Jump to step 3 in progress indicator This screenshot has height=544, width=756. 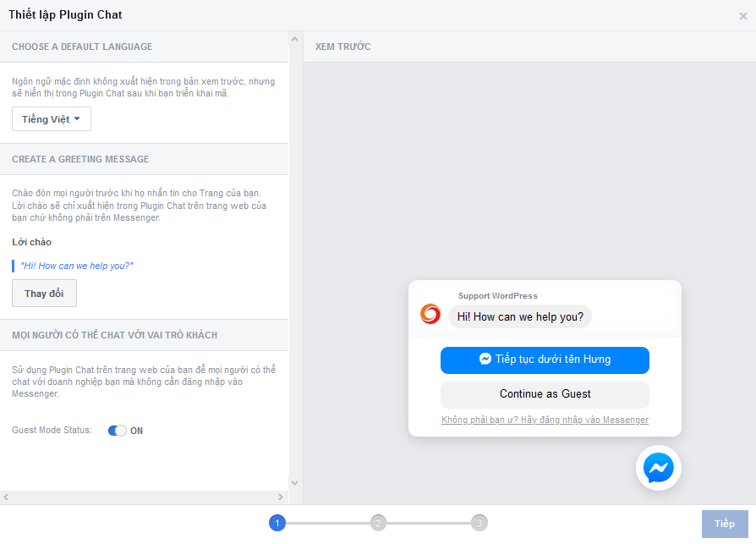pos(479,523)
